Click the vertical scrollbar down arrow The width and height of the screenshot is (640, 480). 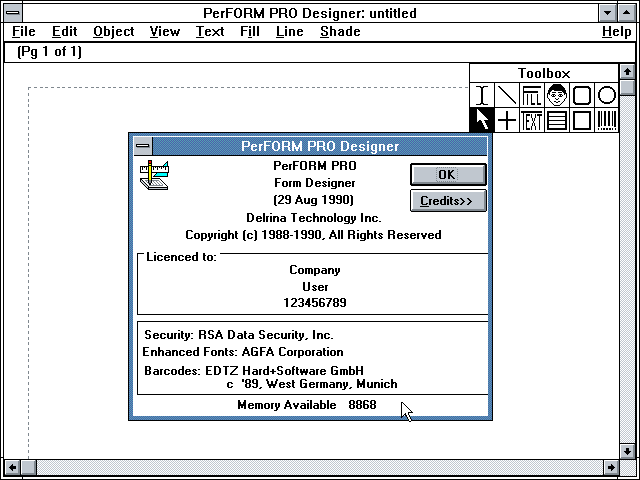pyautogui.click(x=627, y=451)
